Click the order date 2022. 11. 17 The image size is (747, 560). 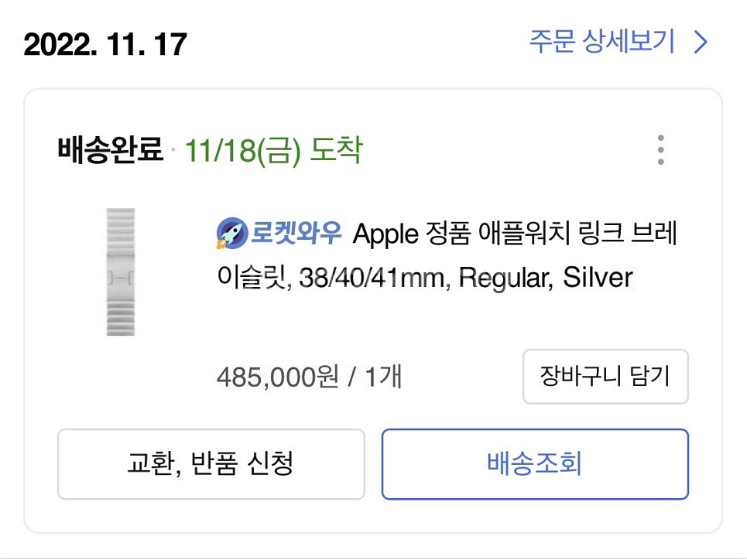(105, 44)
